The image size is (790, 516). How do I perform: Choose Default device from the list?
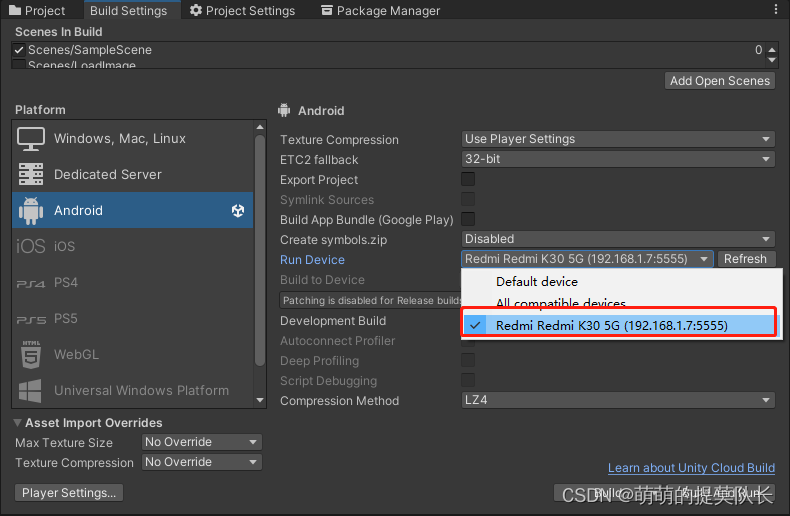tap(537, 281)
